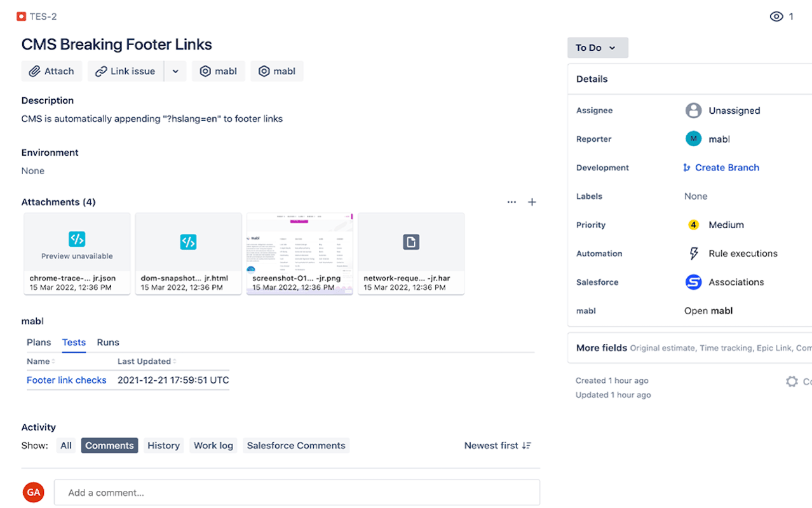Image resolution: width=812 pixels, height=508 pixels.
Task: Click the Labels None value
Action: coord(696,196)
